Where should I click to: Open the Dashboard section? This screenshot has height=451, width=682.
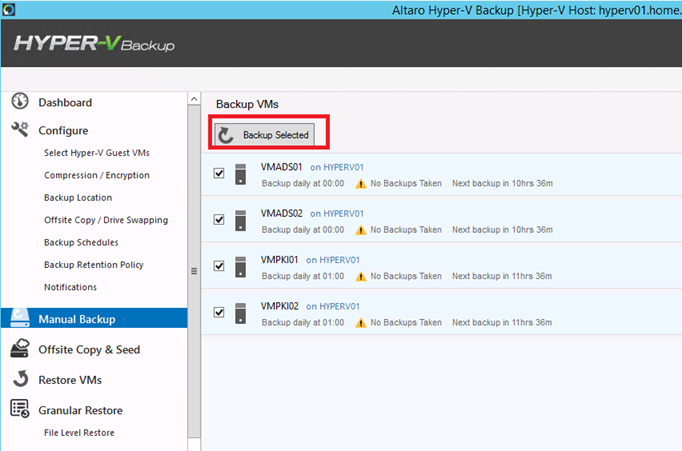(x=65, y=103)
